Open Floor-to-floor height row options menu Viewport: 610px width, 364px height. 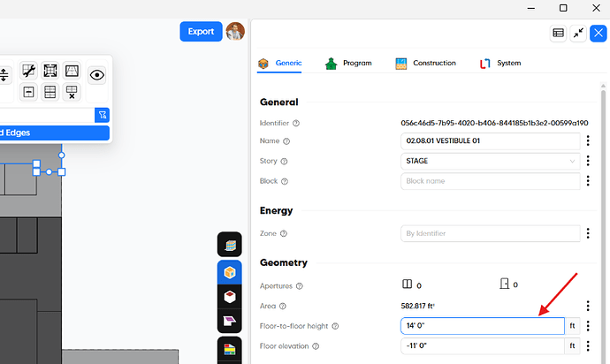click(588, 326)
